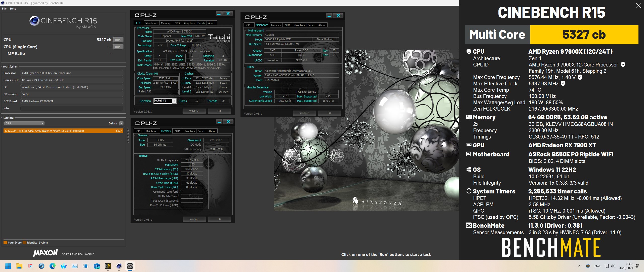Select the CPU-Z ASRock taskbar icon
The height and width of the screenshot is (272, 644).
tap(130, 266)
